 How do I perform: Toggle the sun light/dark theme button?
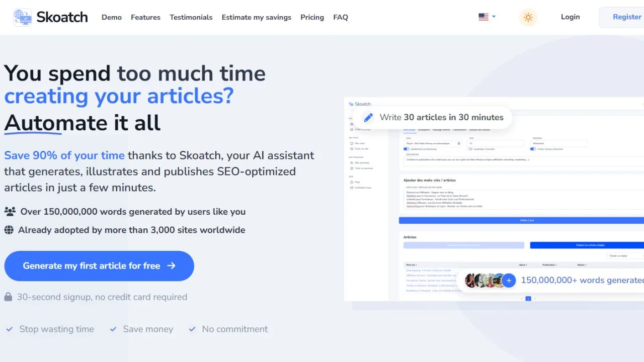[528, 17]
